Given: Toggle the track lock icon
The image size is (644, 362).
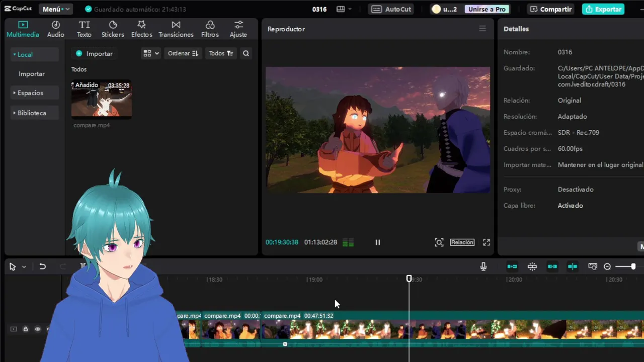Looking at the screenshot, I should 25,329.
